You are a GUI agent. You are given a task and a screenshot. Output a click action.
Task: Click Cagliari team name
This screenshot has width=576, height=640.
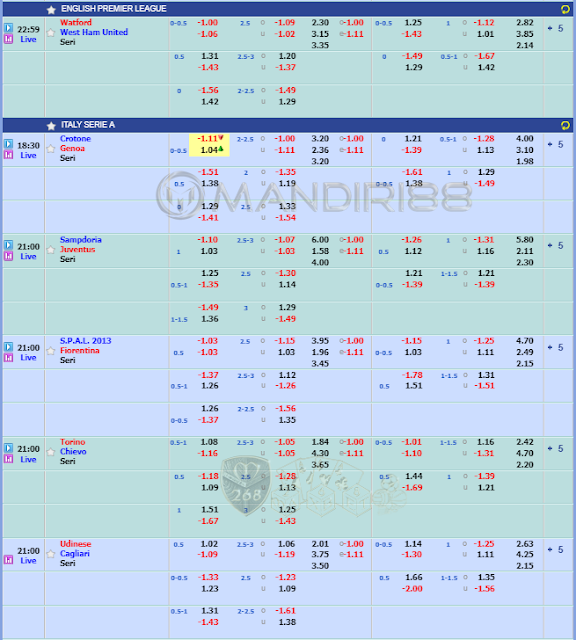75,553
